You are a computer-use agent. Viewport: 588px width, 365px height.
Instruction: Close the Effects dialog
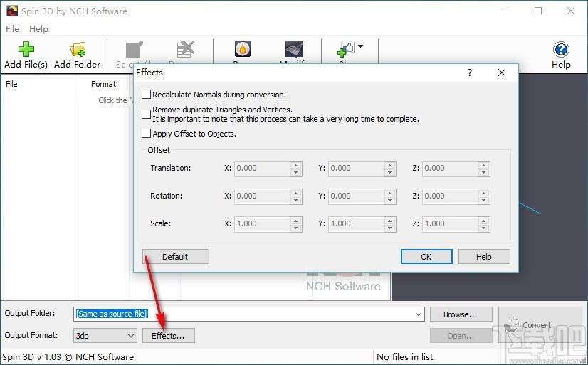click(502, 73)
